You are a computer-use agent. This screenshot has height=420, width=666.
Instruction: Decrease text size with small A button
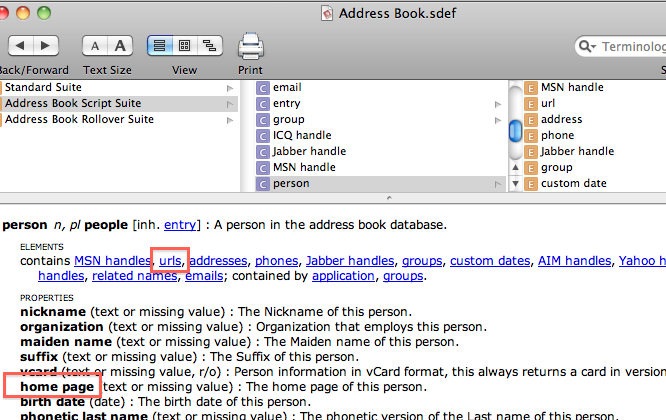pos(95,45)
